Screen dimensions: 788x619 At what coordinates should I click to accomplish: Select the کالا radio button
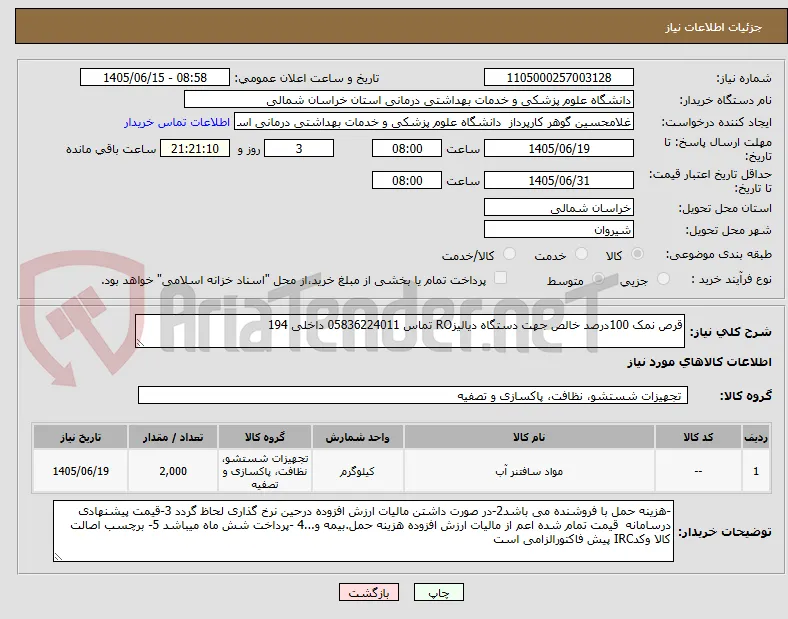pyautogui.click(x=637, y=254)
